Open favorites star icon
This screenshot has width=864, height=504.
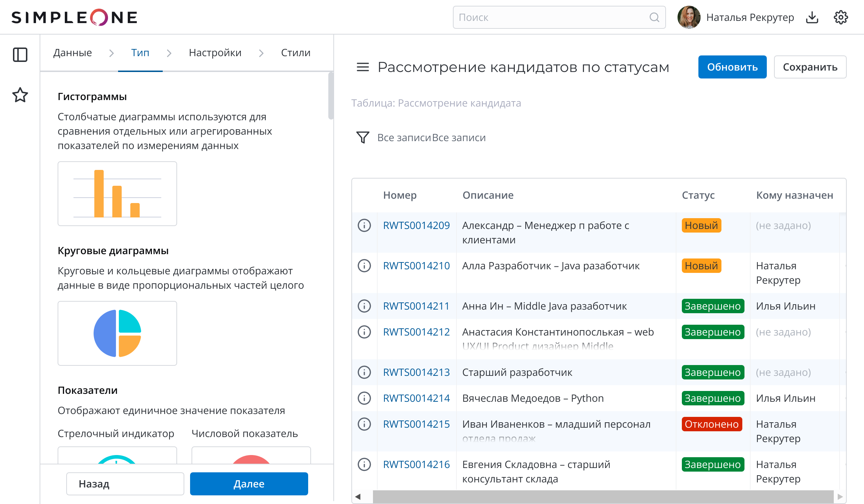20,95
